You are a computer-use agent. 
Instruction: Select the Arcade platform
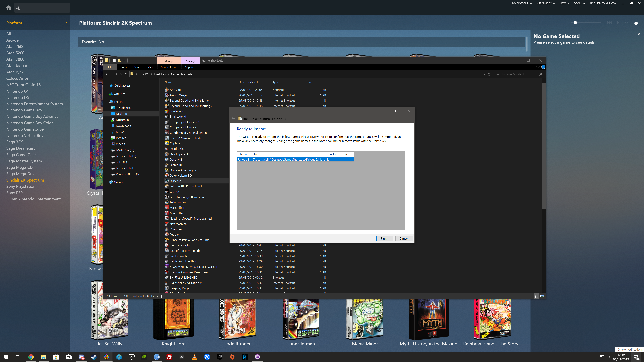tap(13, 40)
